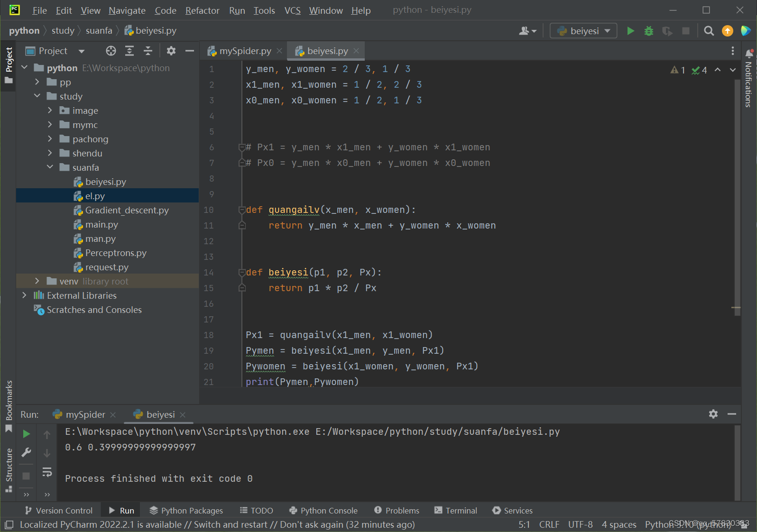Open the Code With Me user icon
The height and width of the screenshot is (532, 757).
click(527, 31)
